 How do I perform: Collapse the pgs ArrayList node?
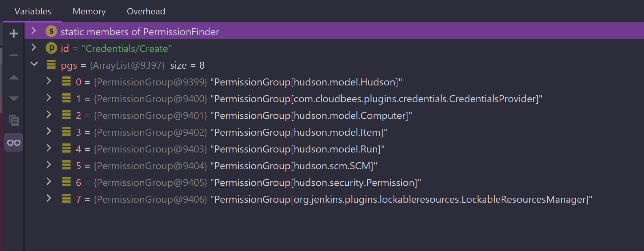tap(34, 64)
